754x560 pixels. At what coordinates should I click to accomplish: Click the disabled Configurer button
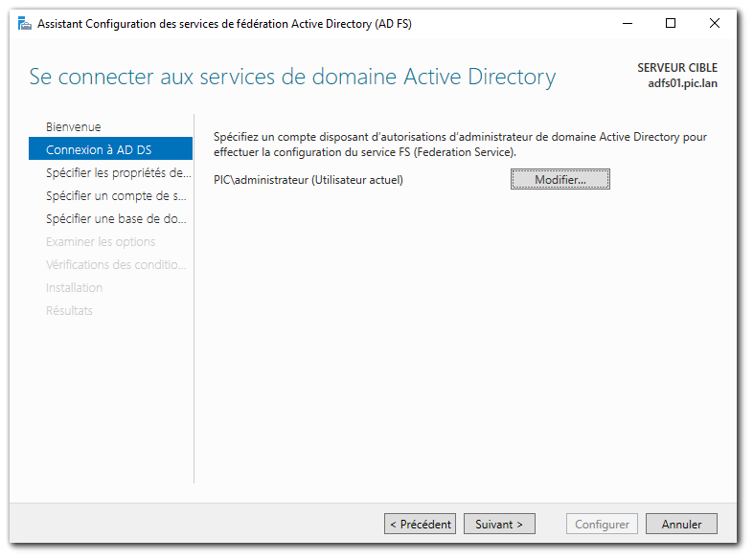(602, 524)
